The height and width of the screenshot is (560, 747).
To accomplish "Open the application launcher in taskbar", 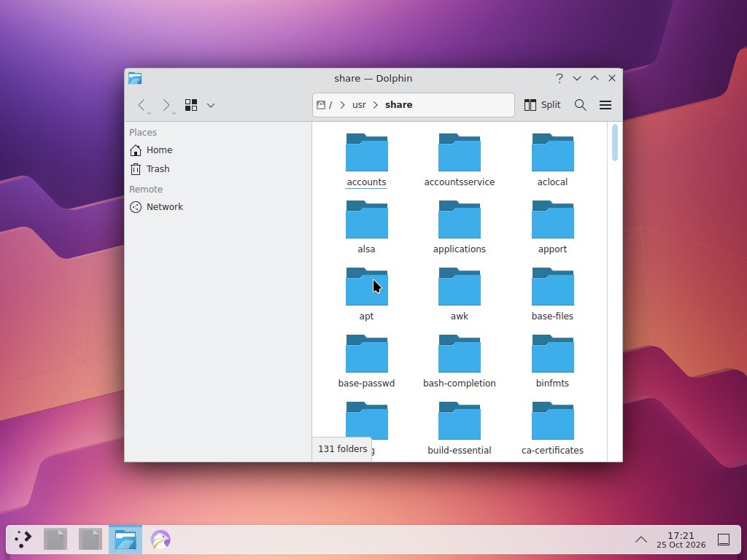I will click(23, 539).
